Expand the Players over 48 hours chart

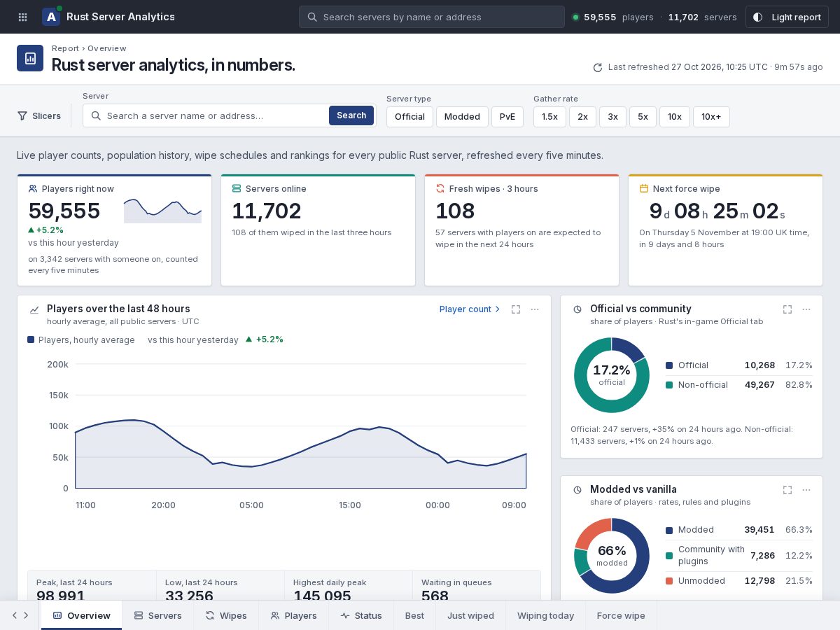point(516,309)
